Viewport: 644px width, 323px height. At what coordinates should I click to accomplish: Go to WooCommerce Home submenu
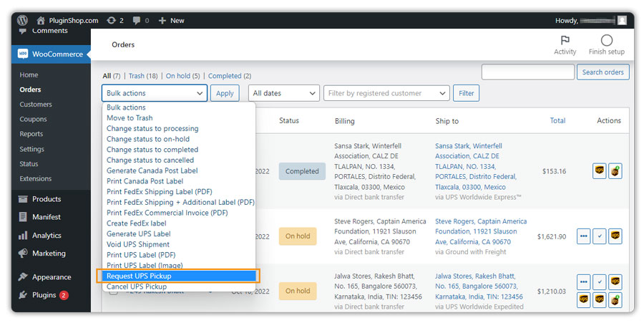(29, 74)
